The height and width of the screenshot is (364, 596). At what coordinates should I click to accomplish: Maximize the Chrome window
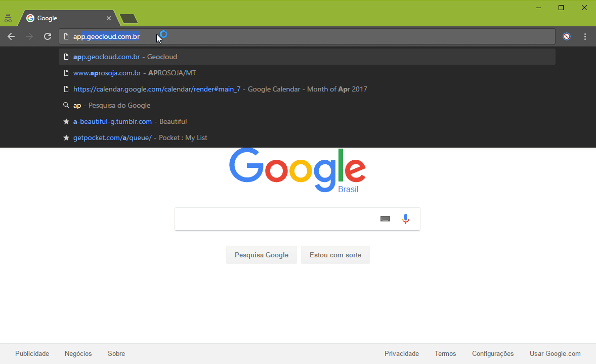(561, 8)
